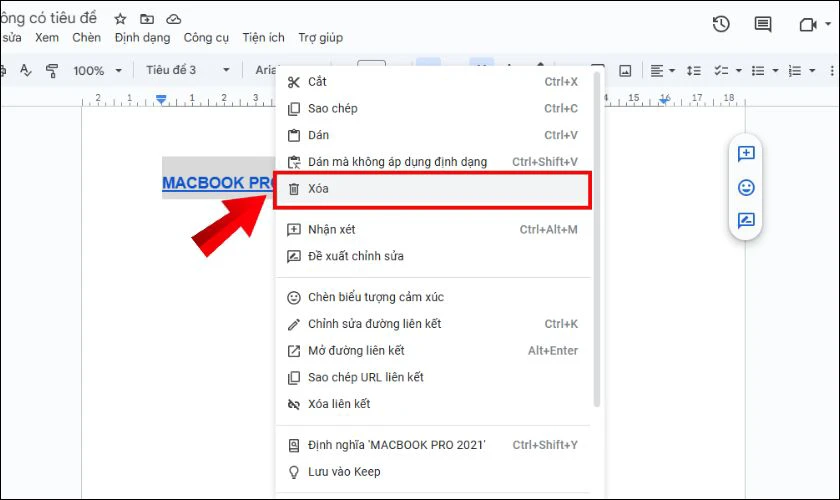Click the line spacing toolbar icon
This screenshot has width=840, height=500.
pos(694,71)
